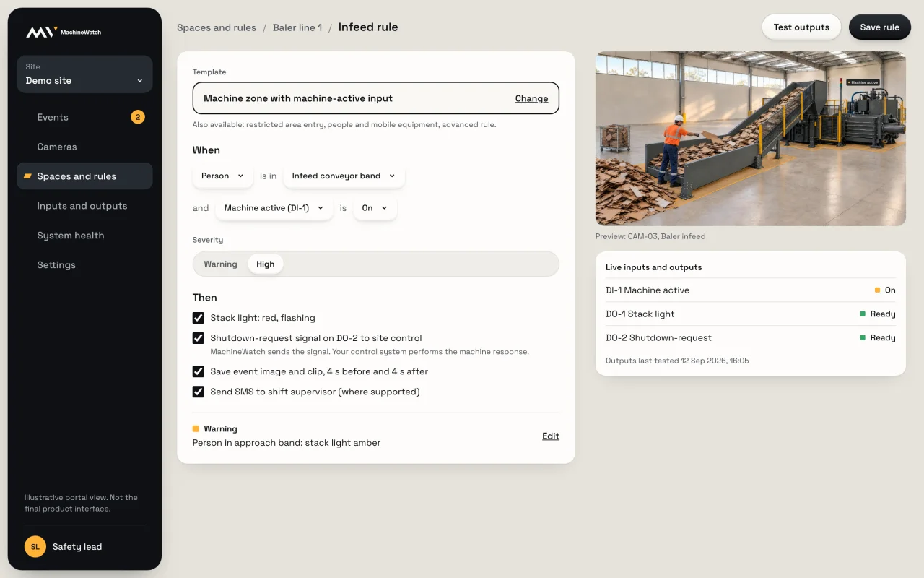Open Inputs and outputs in sidebar
This screenshot has width=924, height=578.
click(84, 206)
